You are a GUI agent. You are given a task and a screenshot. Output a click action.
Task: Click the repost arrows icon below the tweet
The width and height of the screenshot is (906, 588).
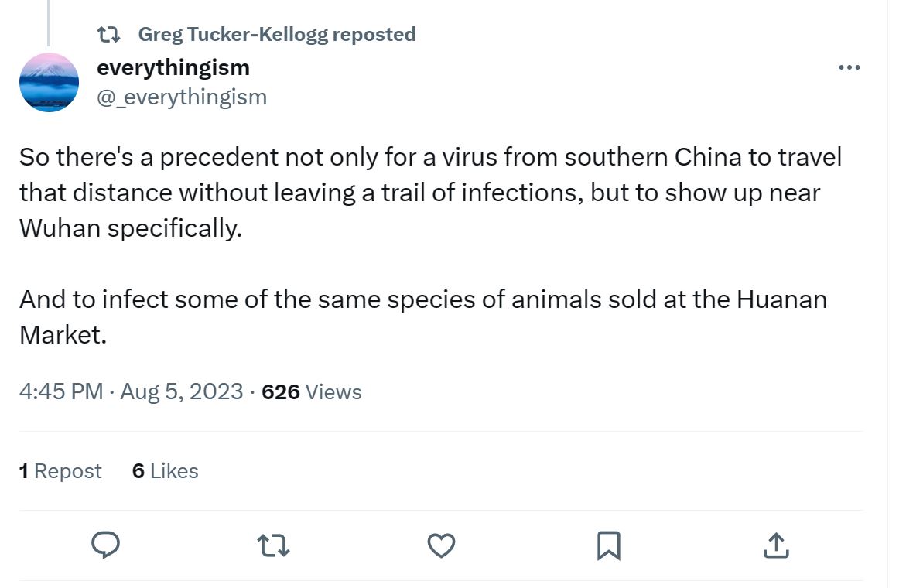pos(272,545)
